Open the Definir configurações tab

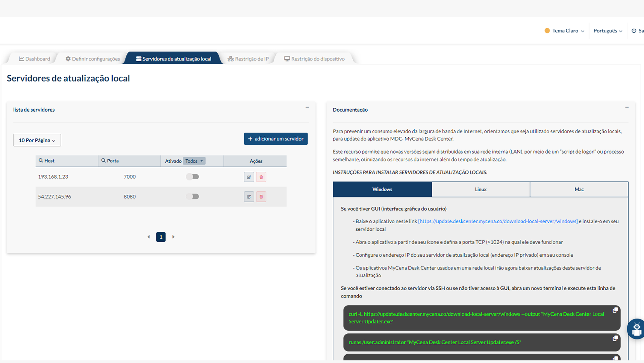point(92,59)
